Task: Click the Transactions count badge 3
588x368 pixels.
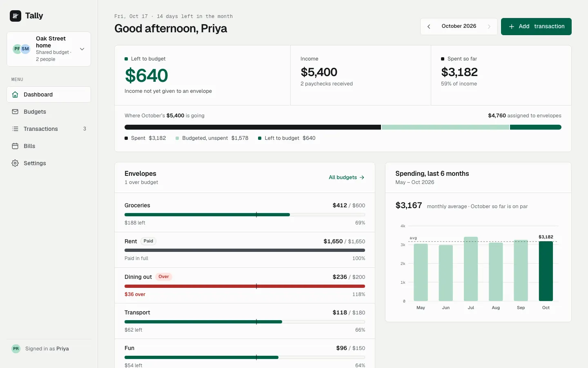Action: tap(85, 129)
